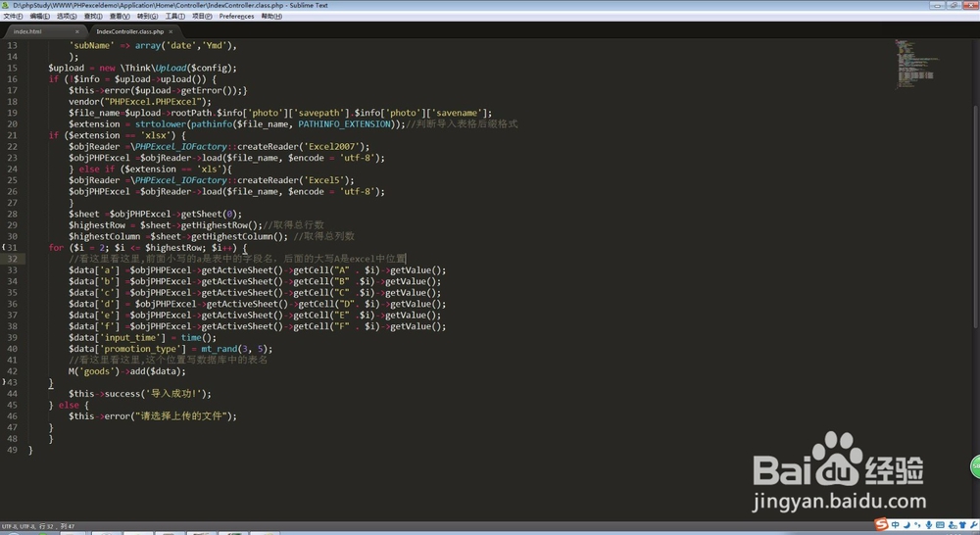Switch to the index.html tab
Viewport: 980px width, 535px height.
point(44,31)
